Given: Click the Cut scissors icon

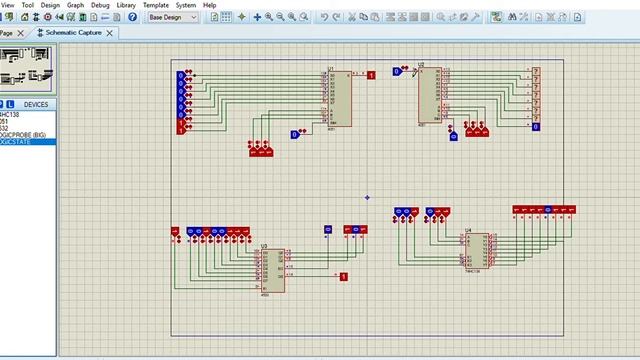Looking at the screenshot, I should (352, 17).
